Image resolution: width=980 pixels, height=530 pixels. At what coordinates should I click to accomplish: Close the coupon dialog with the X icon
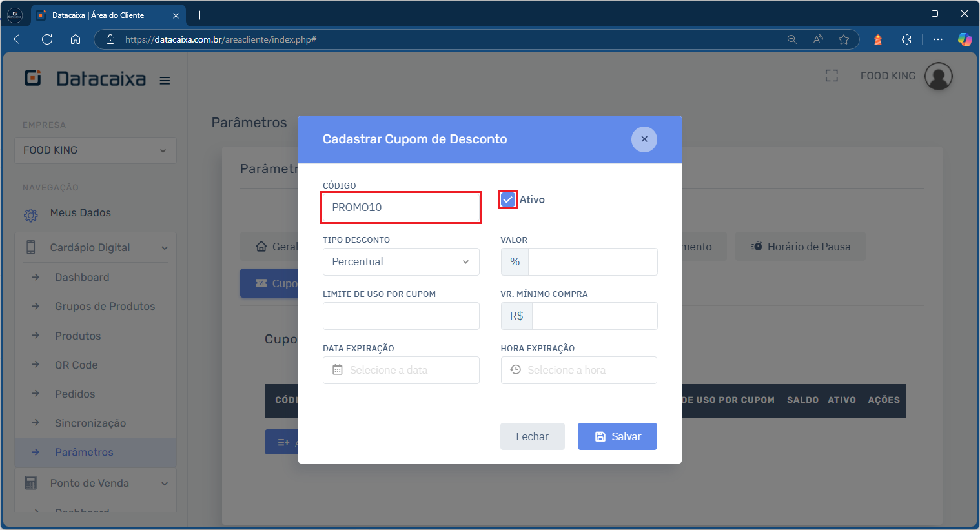coord(644,139)
